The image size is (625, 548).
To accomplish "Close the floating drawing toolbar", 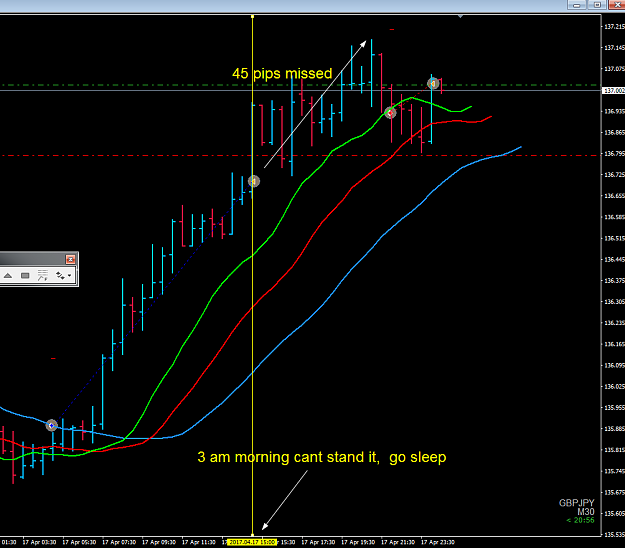I will coord(70,259).
